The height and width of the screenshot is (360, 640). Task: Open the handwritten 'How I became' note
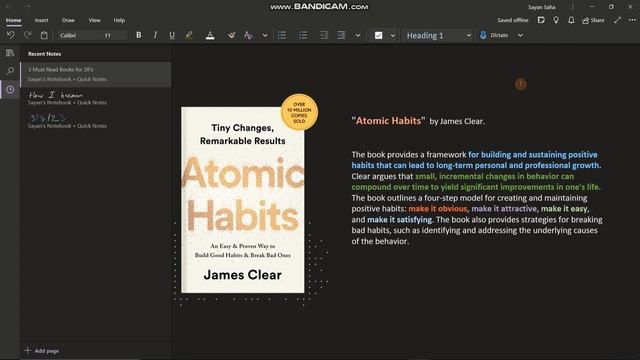point(96,98)
